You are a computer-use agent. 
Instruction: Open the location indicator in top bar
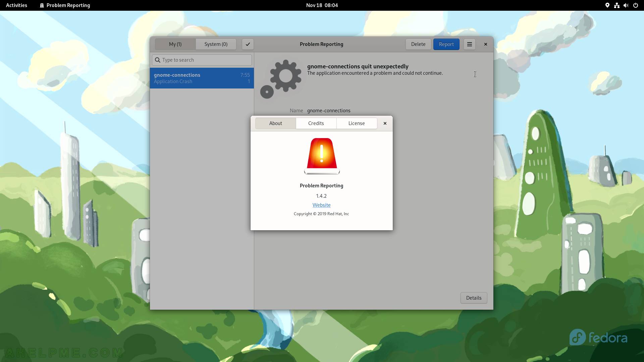(607, 5)
